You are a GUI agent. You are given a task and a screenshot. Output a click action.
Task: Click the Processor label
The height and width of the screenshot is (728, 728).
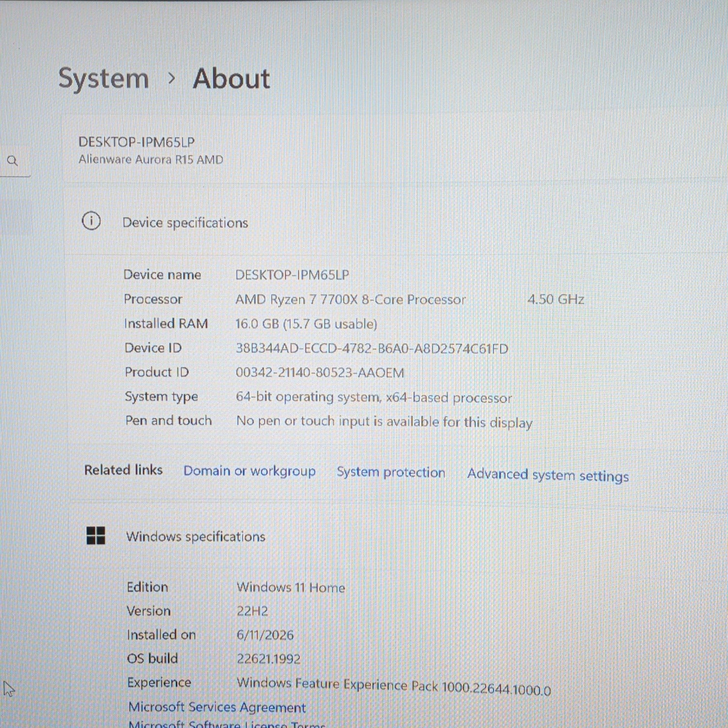153,299
